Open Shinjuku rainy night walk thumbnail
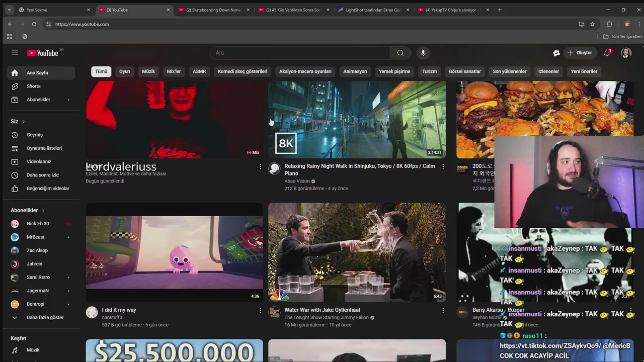 tap(357, 120)
